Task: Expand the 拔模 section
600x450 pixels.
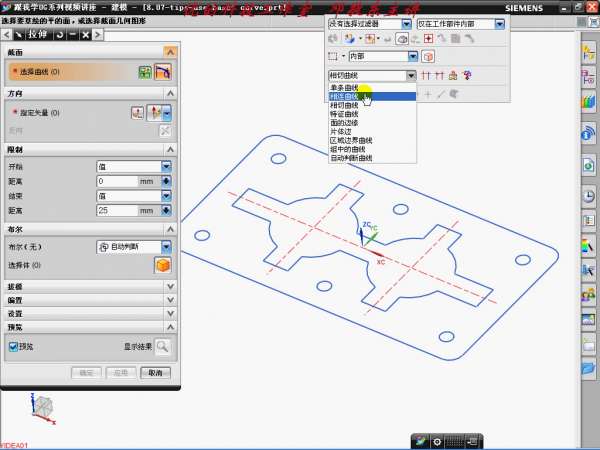Action: pos(170,287)
